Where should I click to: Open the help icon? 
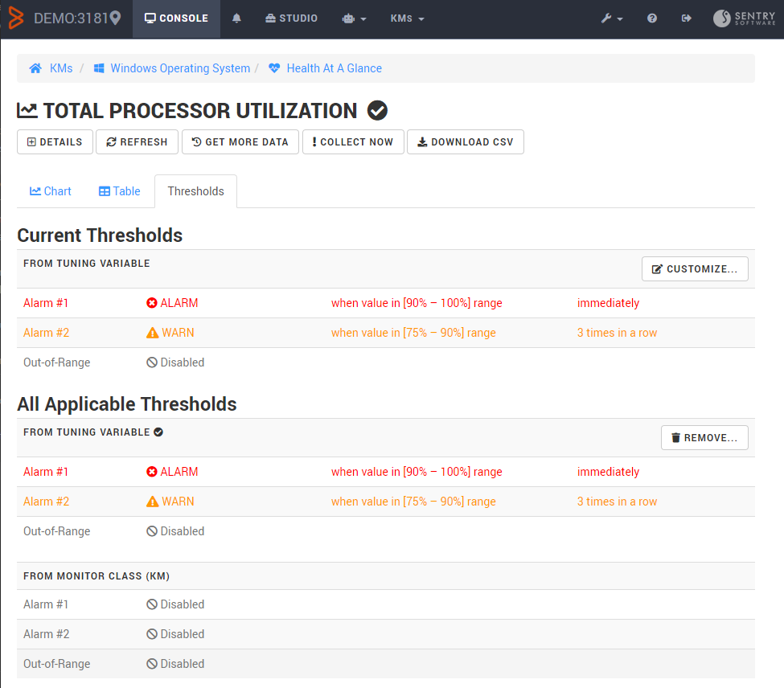pos(651,18)
